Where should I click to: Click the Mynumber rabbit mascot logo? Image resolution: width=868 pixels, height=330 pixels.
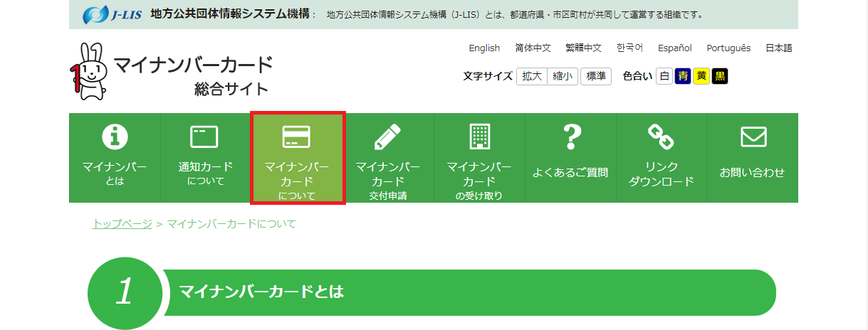coord(90,72)
